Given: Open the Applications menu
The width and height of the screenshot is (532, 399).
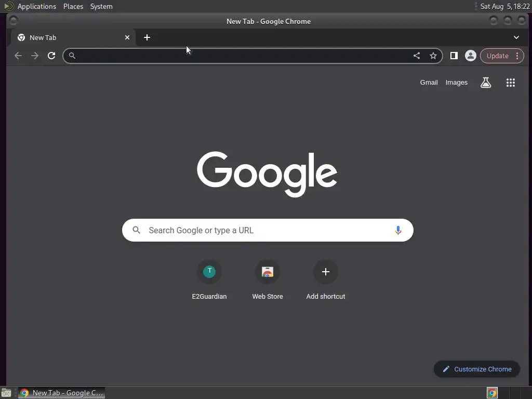Looking at the screenshot, I should click(x=37, y=6).
